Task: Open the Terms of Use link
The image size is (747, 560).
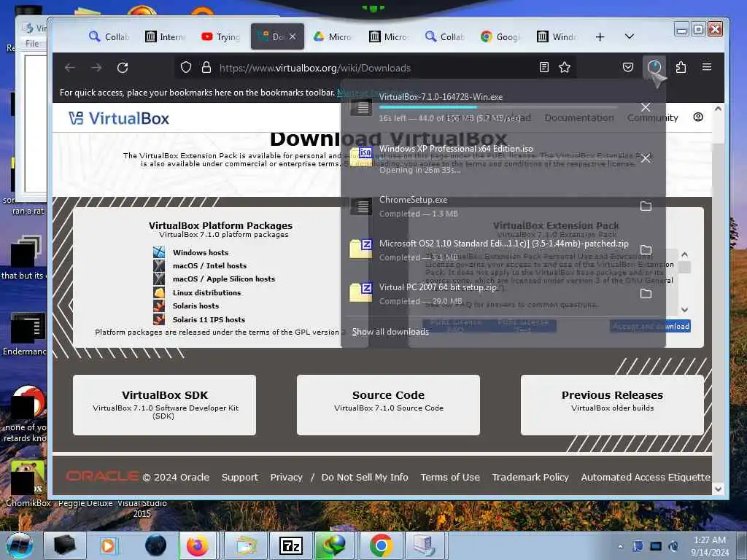Action: [x=449, y=477]
